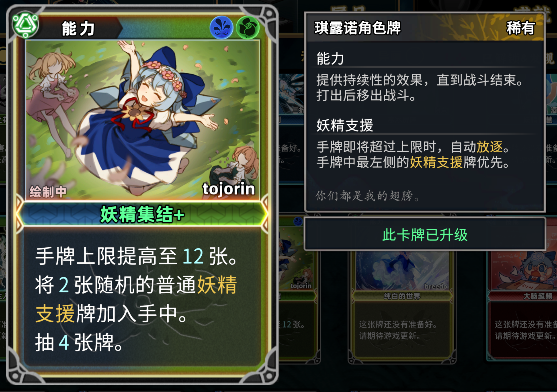Click the 此卡牌已升级 button
Screen dimensions: 557x392
point(425,234)
